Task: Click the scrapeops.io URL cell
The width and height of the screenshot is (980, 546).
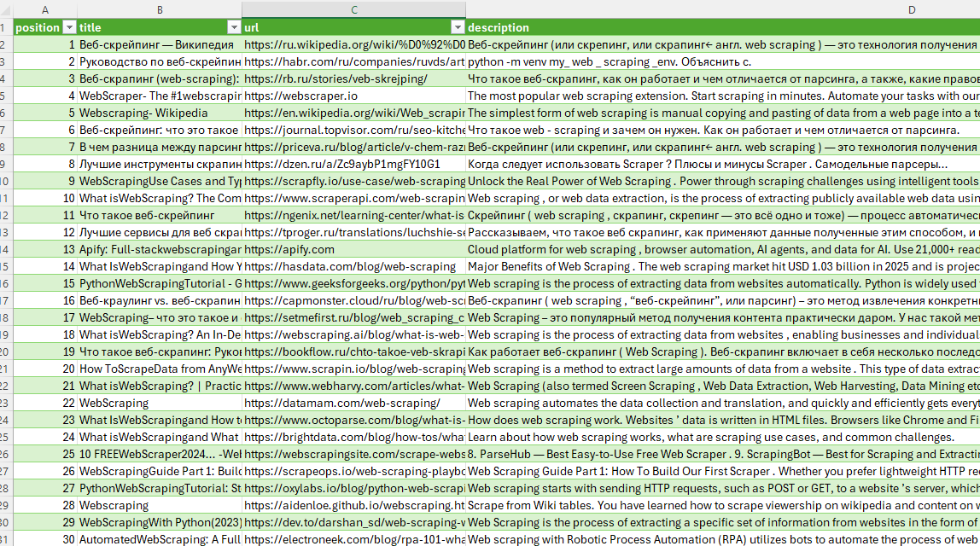Action: pos(353,472)
